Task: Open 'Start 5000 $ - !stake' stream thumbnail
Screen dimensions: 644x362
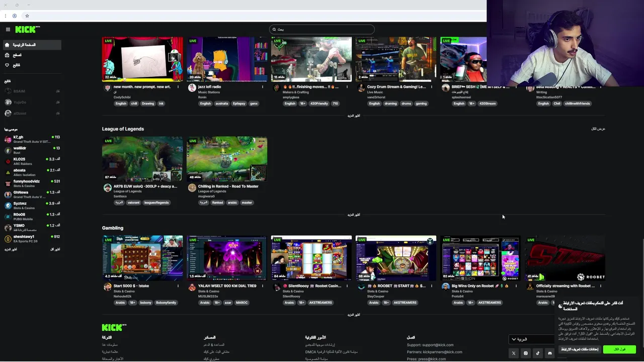Action: click(142, 258)
